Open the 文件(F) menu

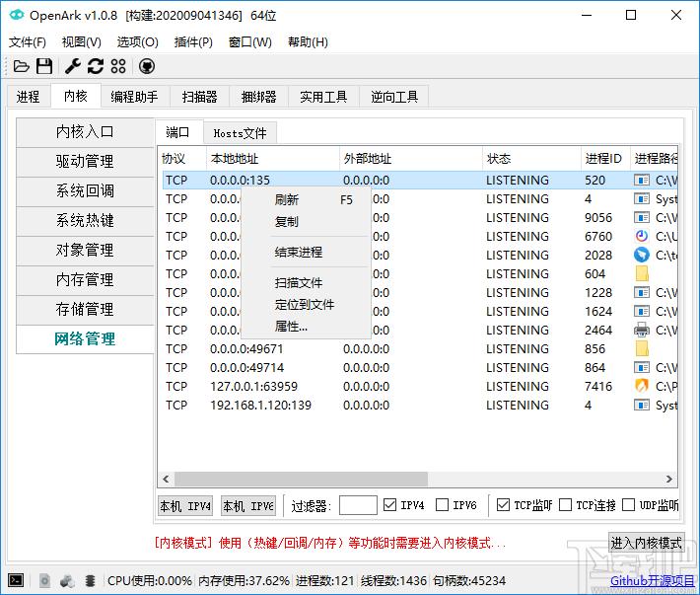[x=28, y=42]
